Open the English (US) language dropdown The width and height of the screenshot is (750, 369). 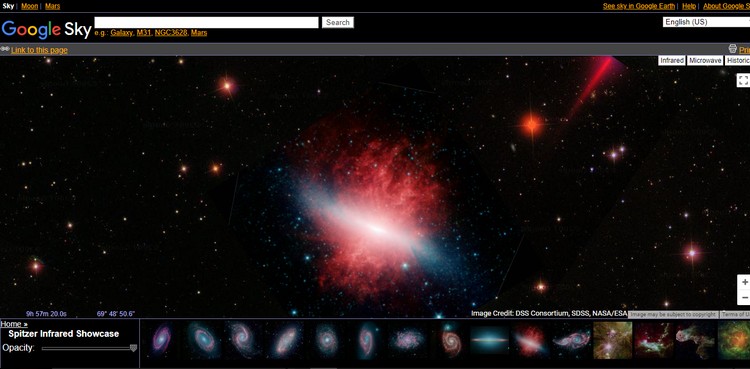click(x=706, y=22)
